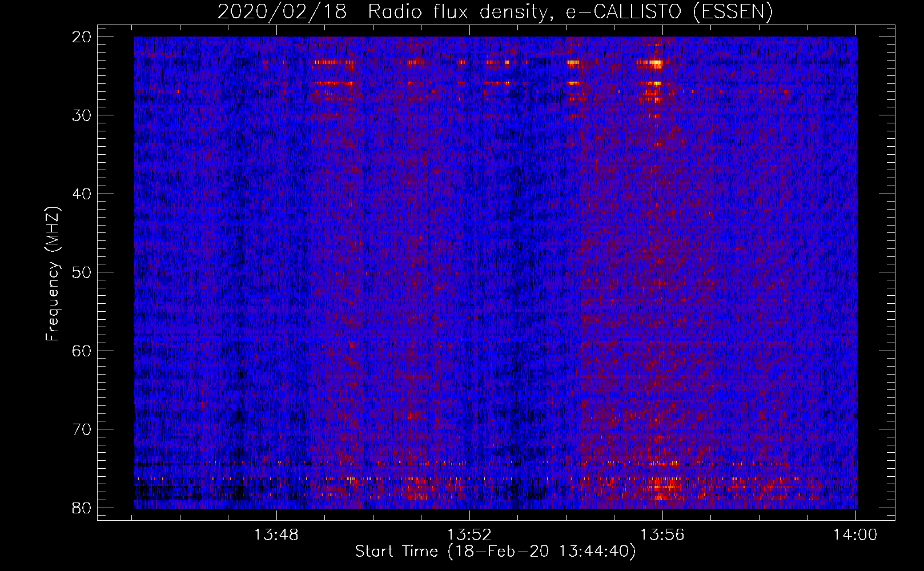The image size is (924, 571).
Task: Click the 13:48 time tick label
Action: (x=276, y=535)
